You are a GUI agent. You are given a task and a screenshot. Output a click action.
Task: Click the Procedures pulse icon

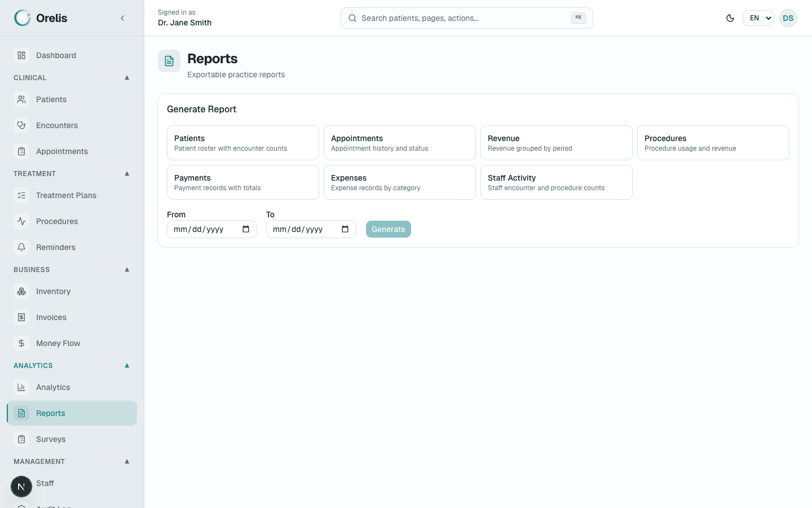point(21,221)
